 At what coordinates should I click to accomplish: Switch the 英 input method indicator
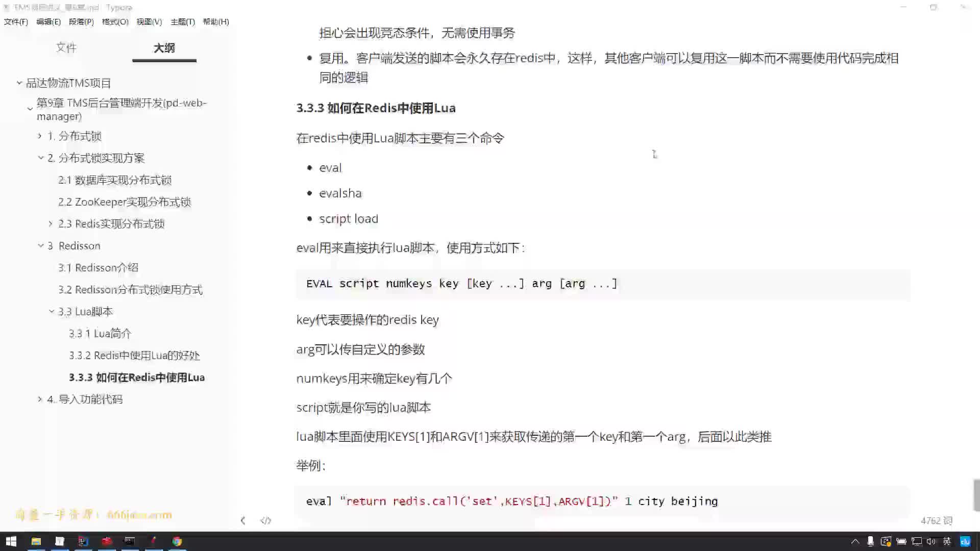coord(947,541)
